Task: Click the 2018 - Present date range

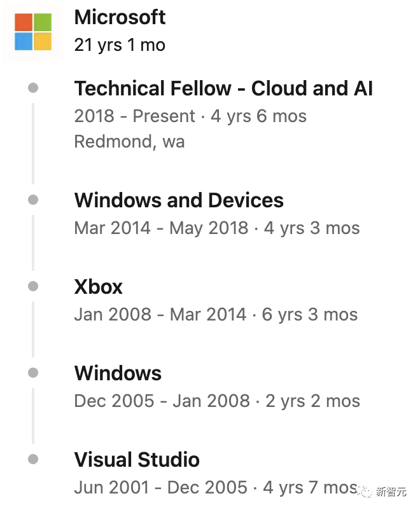Action: (134, 116)
